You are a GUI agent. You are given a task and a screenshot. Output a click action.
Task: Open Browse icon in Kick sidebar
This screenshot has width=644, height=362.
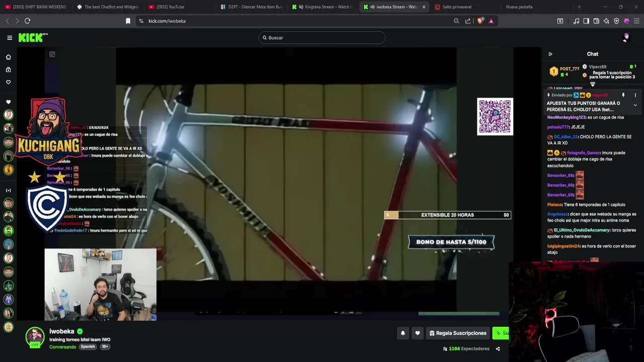(x=8, y=69)
